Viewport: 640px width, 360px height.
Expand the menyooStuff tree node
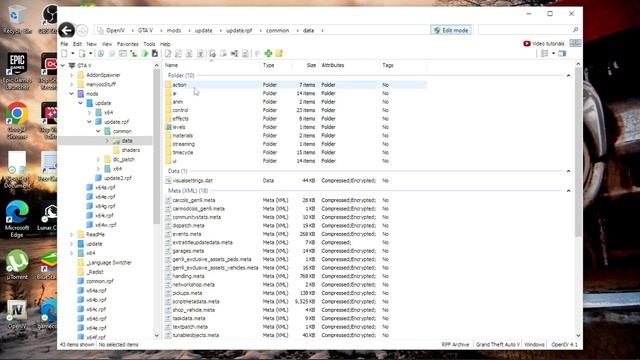tap(72, 84)
